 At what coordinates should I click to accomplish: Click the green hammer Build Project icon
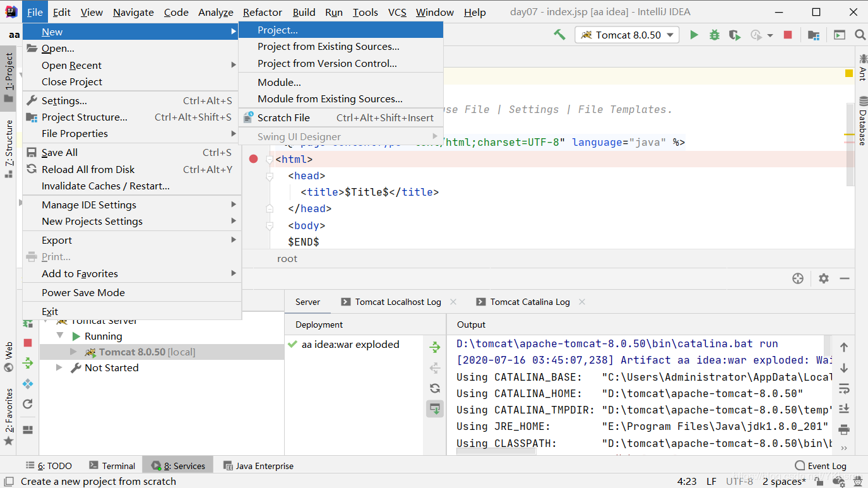pos(559,35)
